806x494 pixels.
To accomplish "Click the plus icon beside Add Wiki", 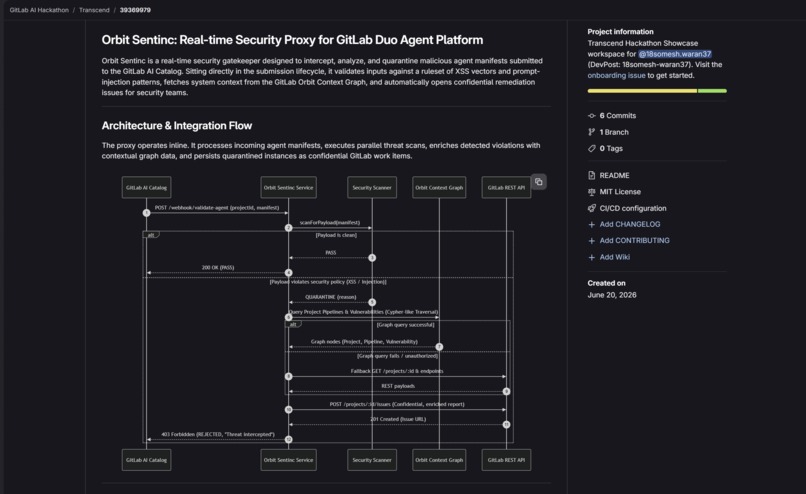I will 592,257.
